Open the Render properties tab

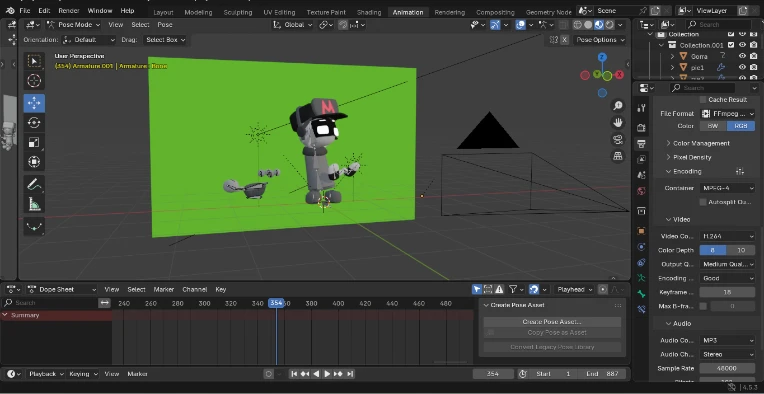click(641, 128)
